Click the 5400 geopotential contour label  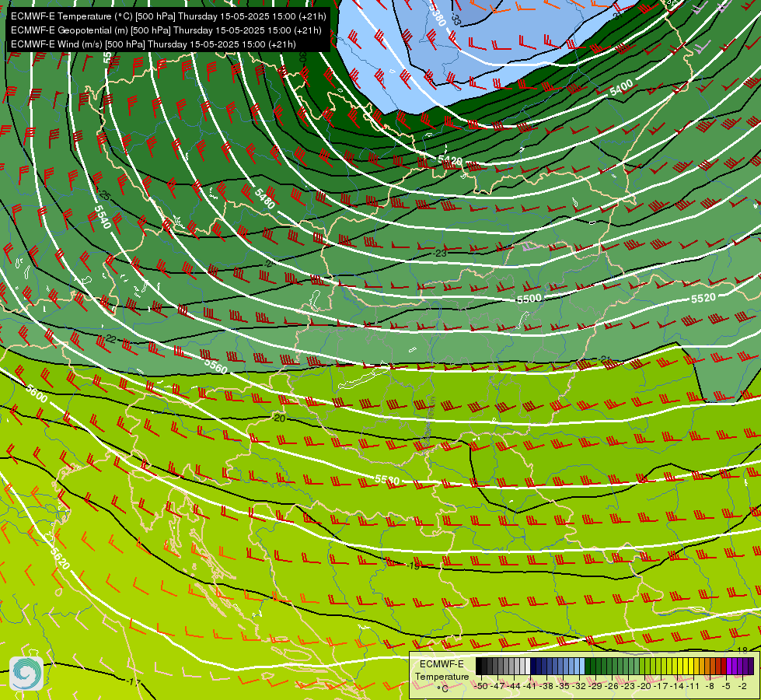[x=621, y=88]
